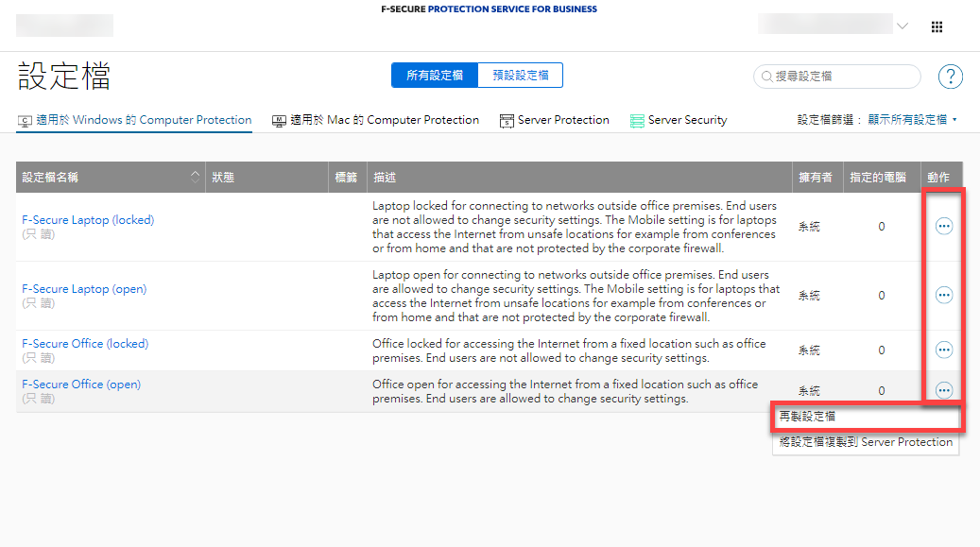Screen dimensions: 980x547
Task: Select 將設定檔複製到 Server Protection menu item
Action: [866, 442]
